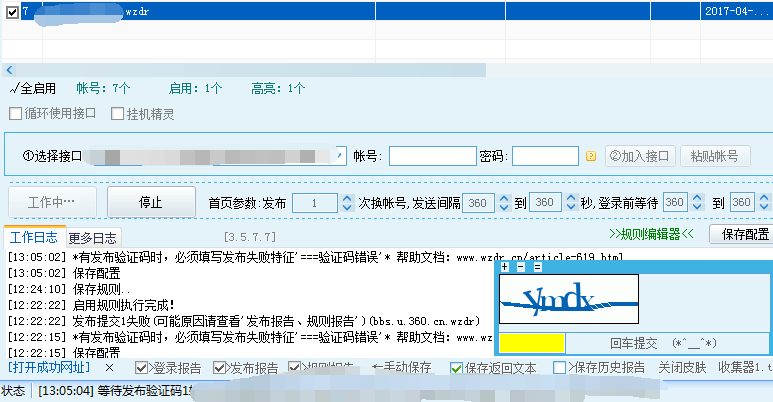Viewport: 773px width, 402px height.
Task: Click the plus icon on captcha popup
Action: click(x=504, y=267)
